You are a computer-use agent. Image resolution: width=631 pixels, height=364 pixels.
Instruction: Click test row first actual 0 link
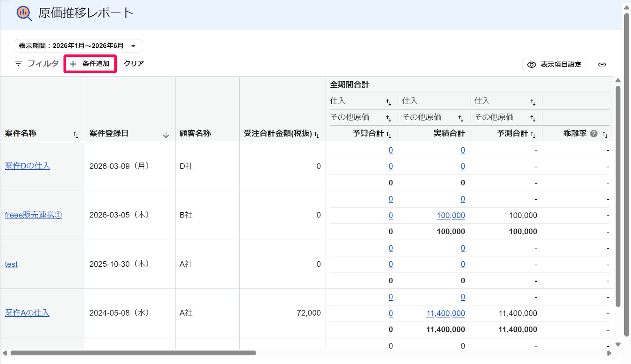[x=463, y=248]
